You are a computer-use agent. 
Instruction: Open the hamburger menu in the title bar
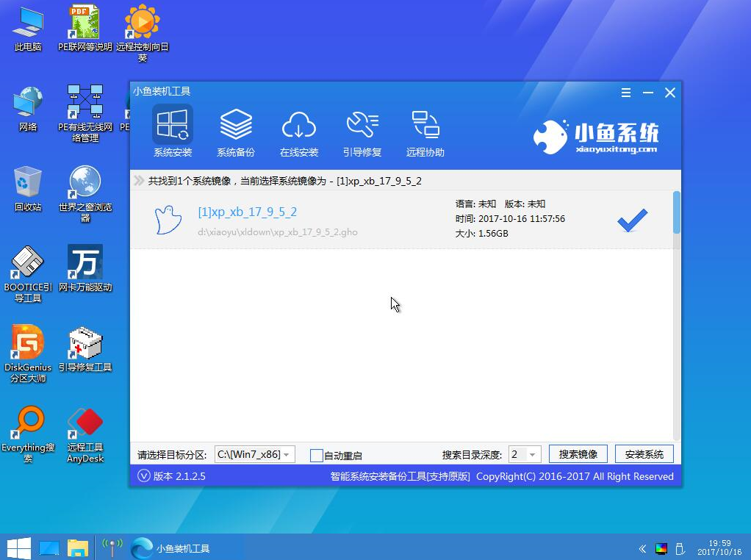click(x=625, y=93)
